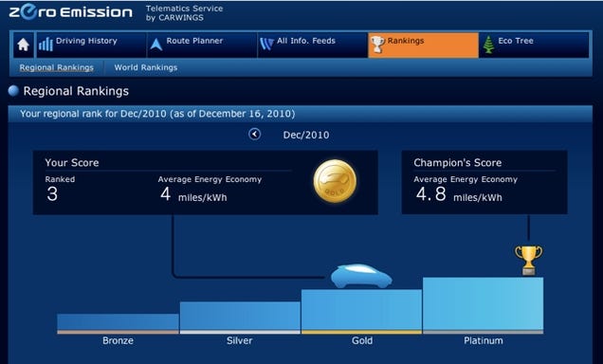Click the Bronze label under the chart
This screenshot has height=364, width=603.
pyautogui.click(x=119, y=340)
